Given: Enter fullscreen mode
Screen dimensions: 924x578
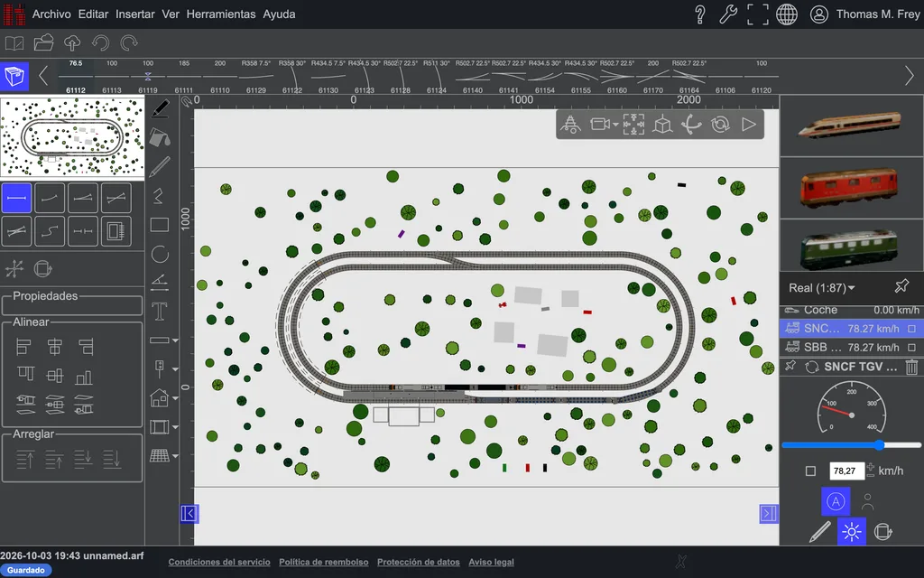Looking at the screenshot, I should 757,14.
